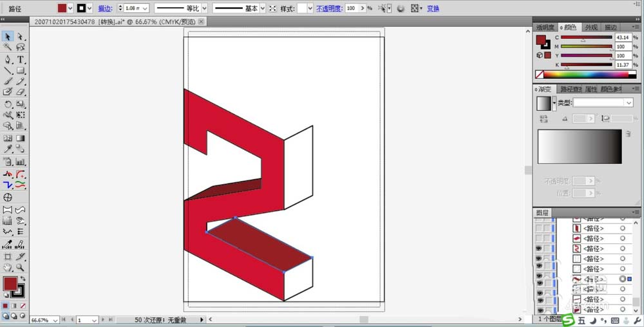Set toolbox fill mode to Color
Screen dimensions: 644x327
pyautogui.click(x=5, y=306)
